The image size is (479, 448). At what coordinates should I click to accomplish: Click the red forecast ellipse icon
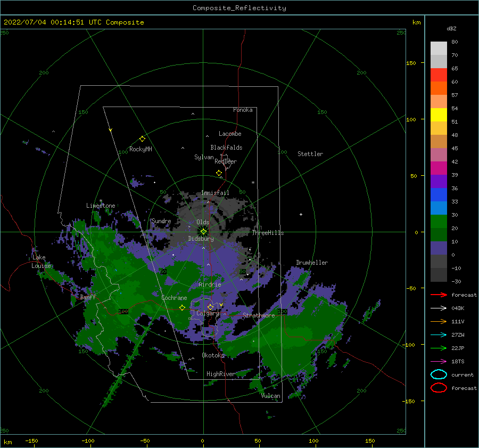[x=439, y=388]
